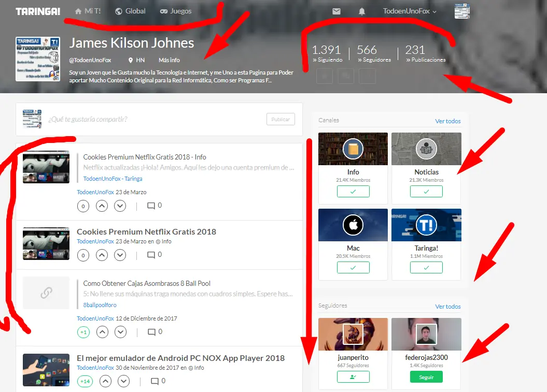Open thumbnail of Netflix Gratis 2018 - Info post
The image size is (547, 392).
(46, 167)
